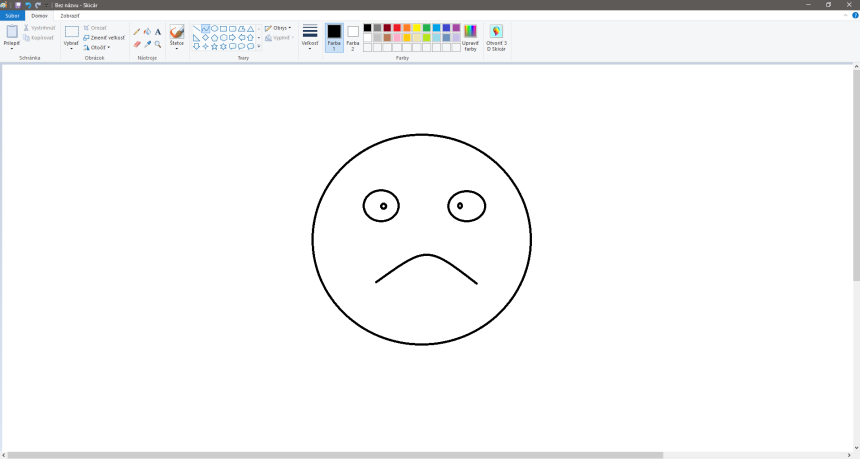Click the Help question mark icon
860x459 pixels.
tap(855, 16)
